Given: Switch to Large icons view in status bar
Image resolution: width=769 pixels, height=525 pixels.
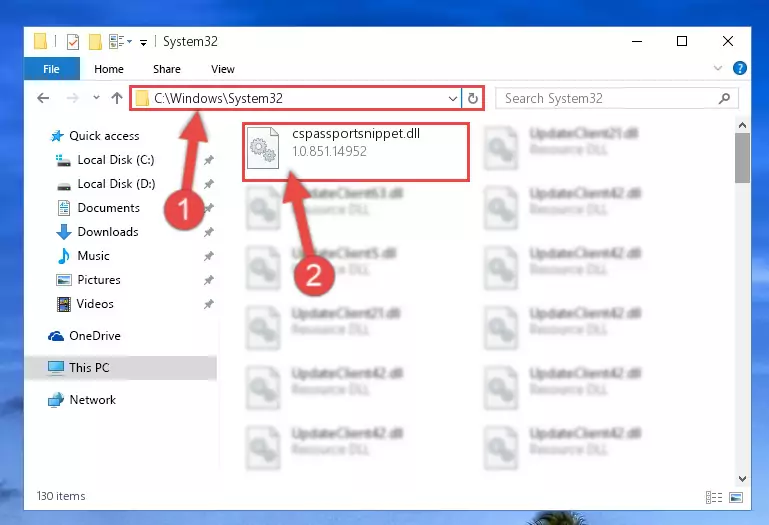Looking at the screenshot, I should 736,497.
